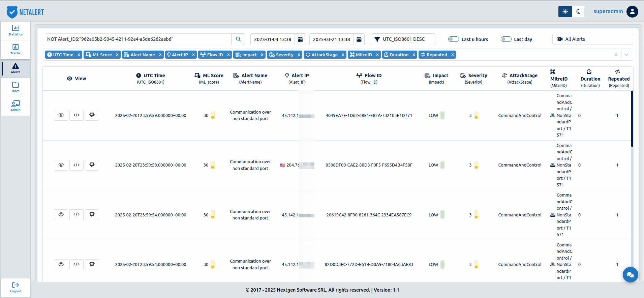Sort by ML Score column header
The width and height of the screenshot is (644, 298).
tap(209, 79)
